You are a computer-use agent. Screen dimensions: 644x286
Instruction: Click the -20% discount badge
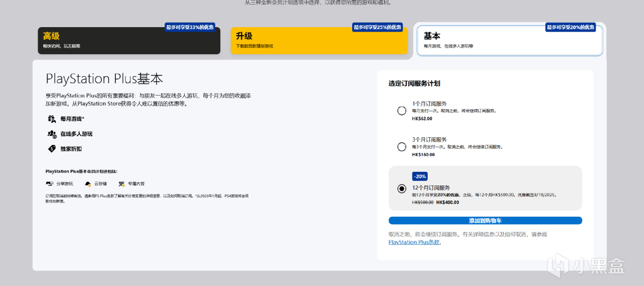(x=420, y=176)
